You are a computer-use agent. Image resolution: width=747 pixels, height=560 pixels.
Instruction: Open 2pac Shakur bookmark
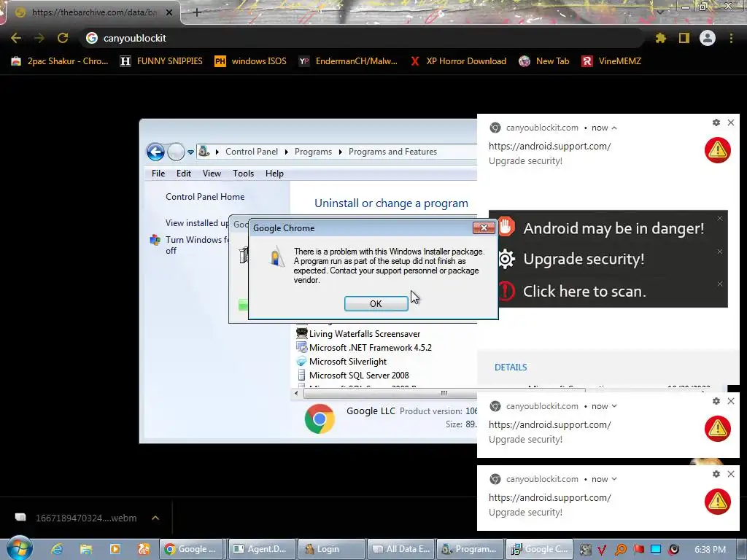[x=60, y=61]
